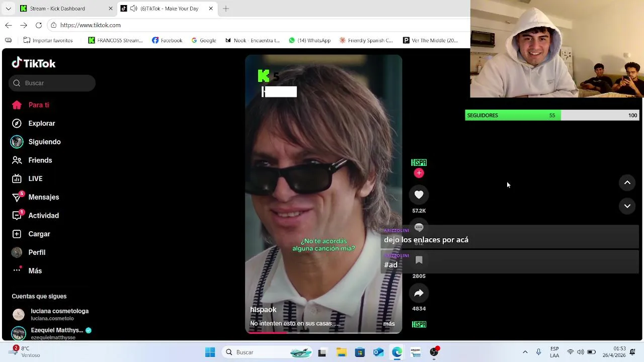
Task: Close the Kick Dashboard tab
Action: [x=111, y=9]
